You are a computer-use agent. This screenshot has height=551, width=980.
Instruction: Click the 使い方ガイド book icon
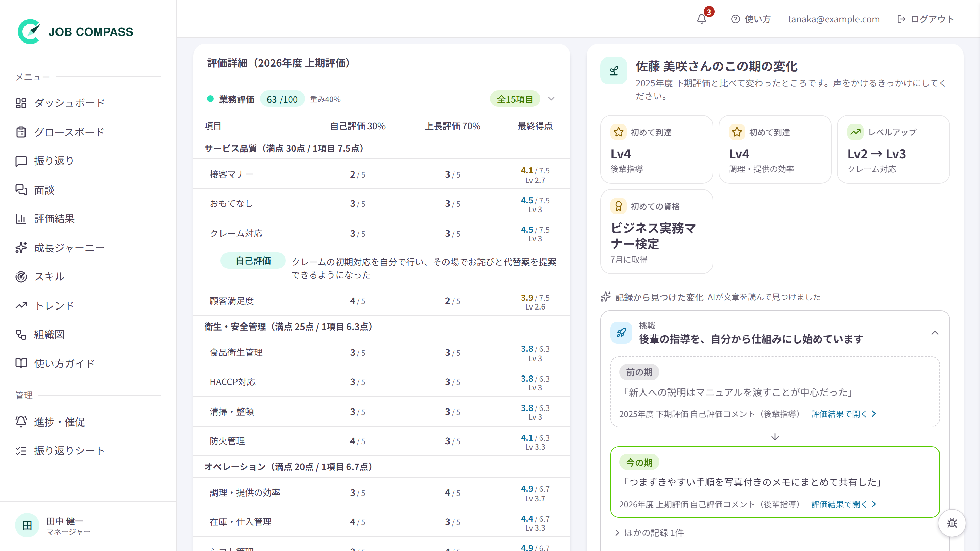(21, 363)
